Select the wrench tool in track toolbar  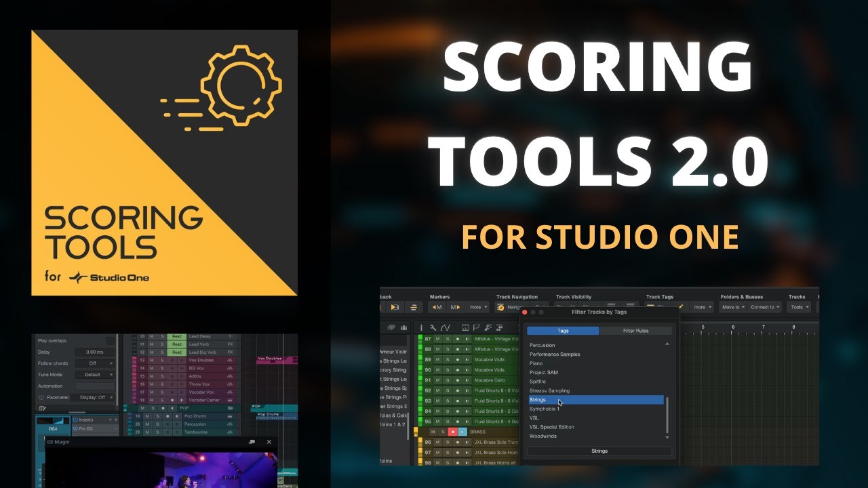[x=433, y=328]
